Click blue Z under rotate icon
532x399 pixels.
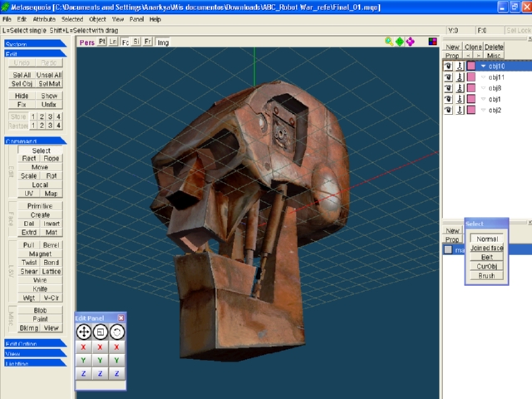coord(116,373)
